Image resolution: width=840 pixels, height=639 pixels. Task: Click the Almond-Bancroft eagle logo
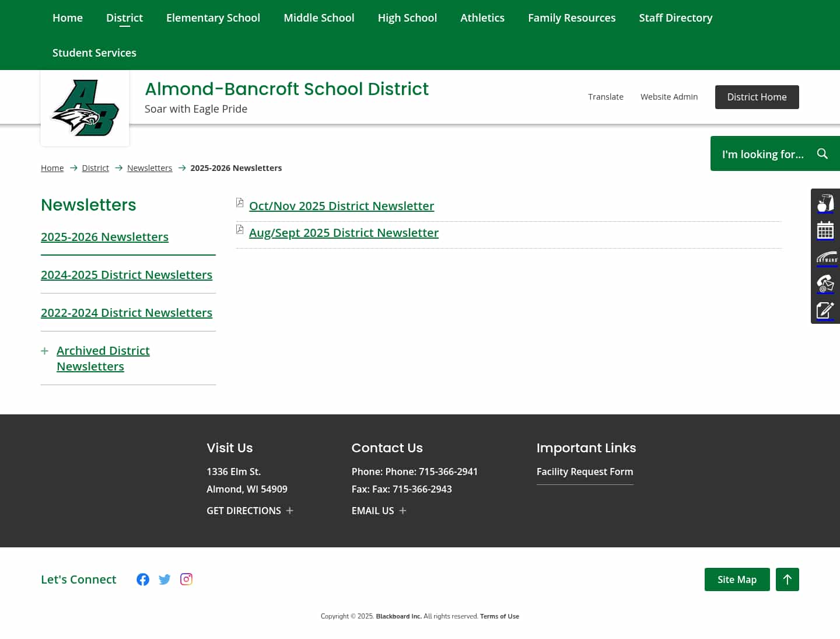[x=85, y=108]
